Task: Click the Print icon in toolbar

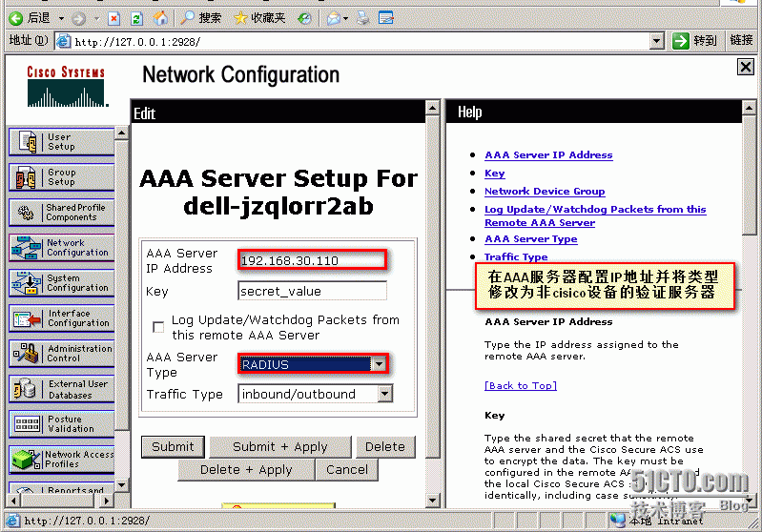Action: [x=363, y=18]
